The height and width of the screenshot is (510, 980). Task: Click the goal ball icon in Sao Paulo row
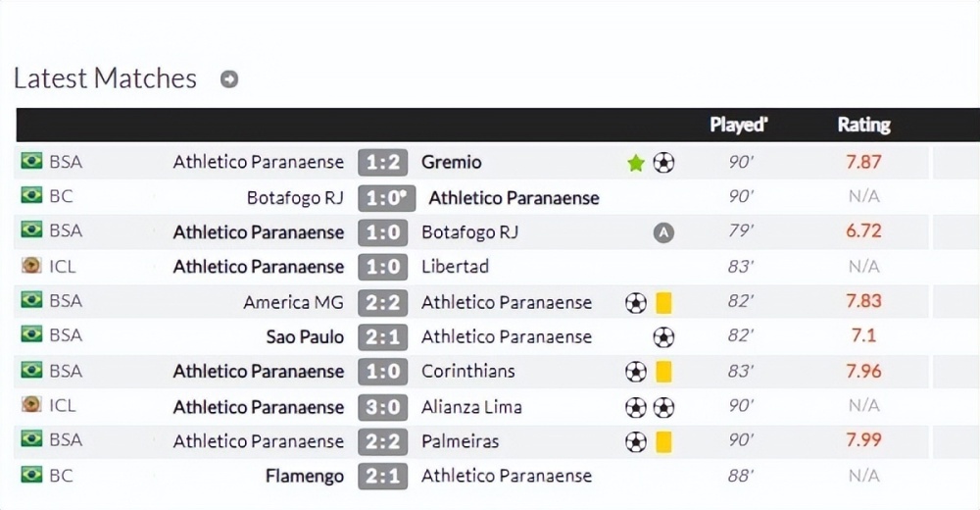click(663, 337)
